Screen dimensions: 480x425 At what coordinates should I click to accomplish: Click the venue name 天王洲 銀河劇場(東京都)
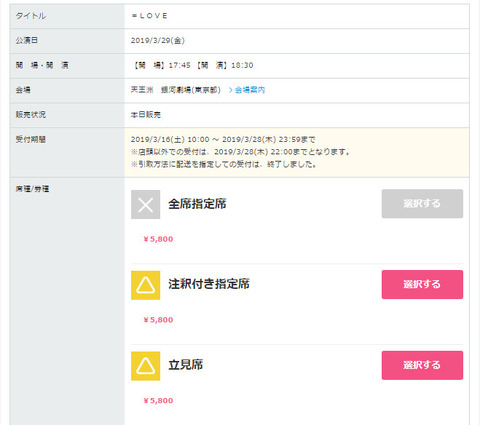[176, 90]
